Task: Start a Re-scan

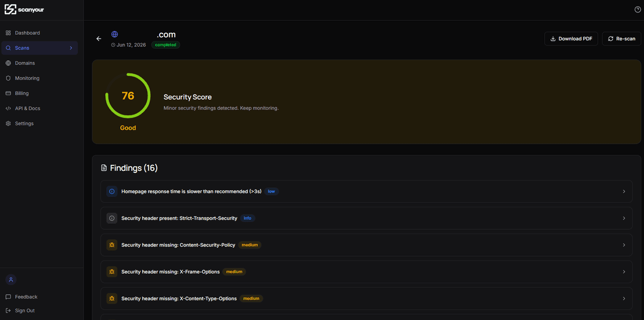Action: click(x=621, y=39)
